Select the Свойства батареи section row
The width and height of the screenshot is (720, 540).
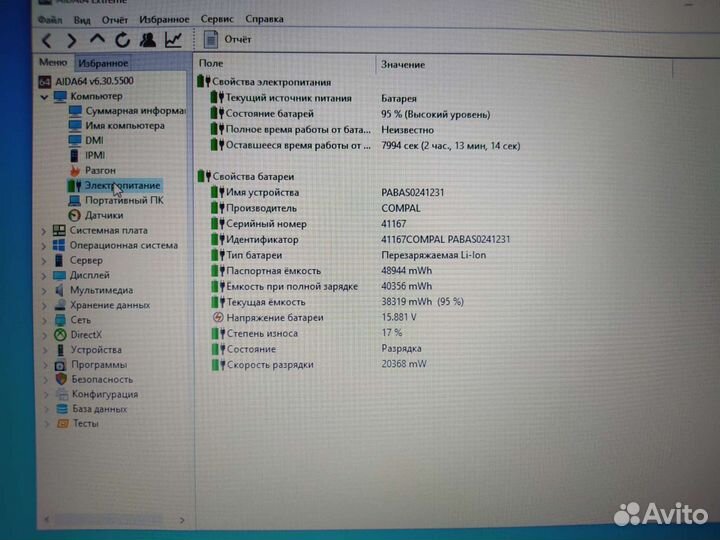[246, 176]
